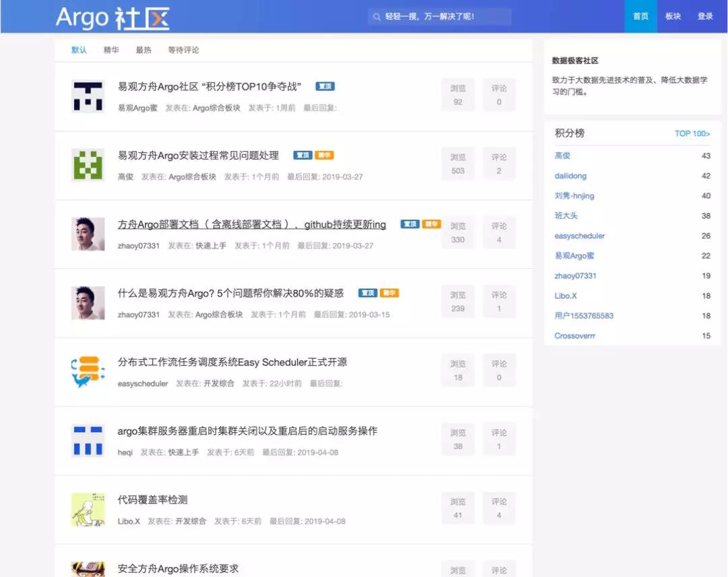Viewport: 728px width, 577px height.
Task: Click 数据极客社区 sidebar heading
Action: point(575,61)
